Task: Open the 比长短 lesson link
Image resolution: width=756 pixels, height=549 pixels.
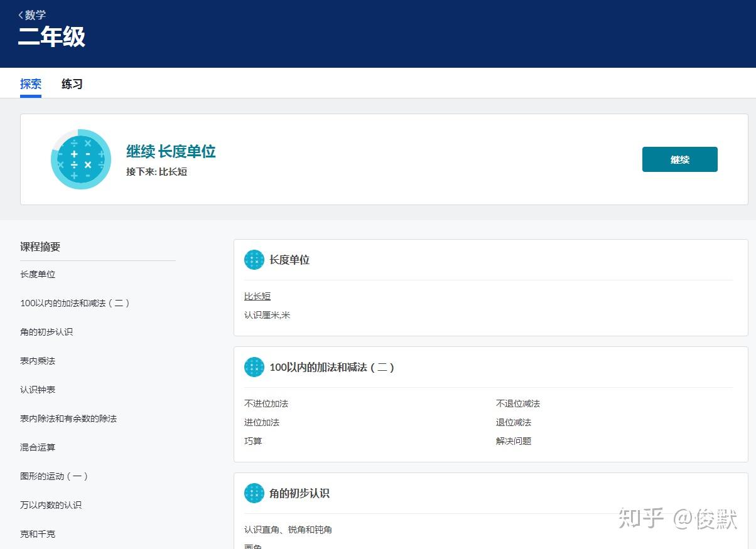Action: (257, 296)
